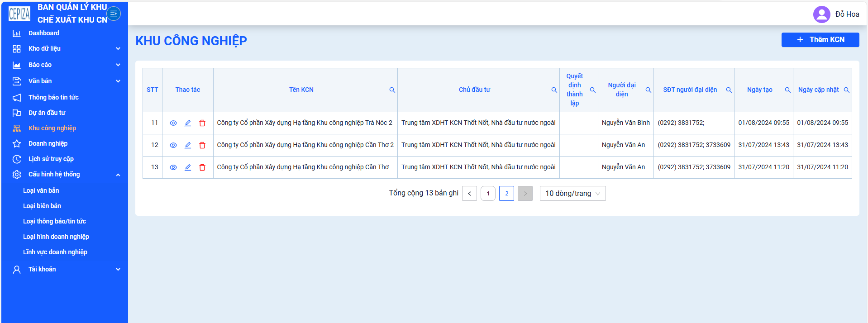This screenshot has height=323, width=868.
Task: Edit row 13 entry
Action: [188, 167]
